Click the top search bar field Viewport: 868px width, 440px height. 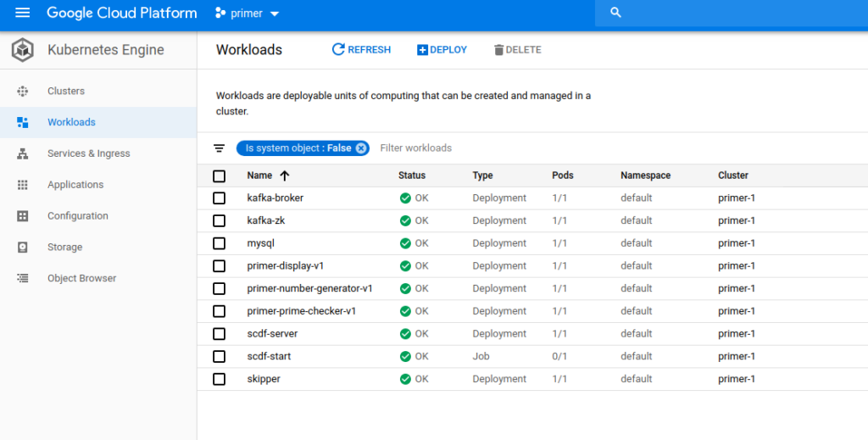pyautogui.click(x=732, y=13)
